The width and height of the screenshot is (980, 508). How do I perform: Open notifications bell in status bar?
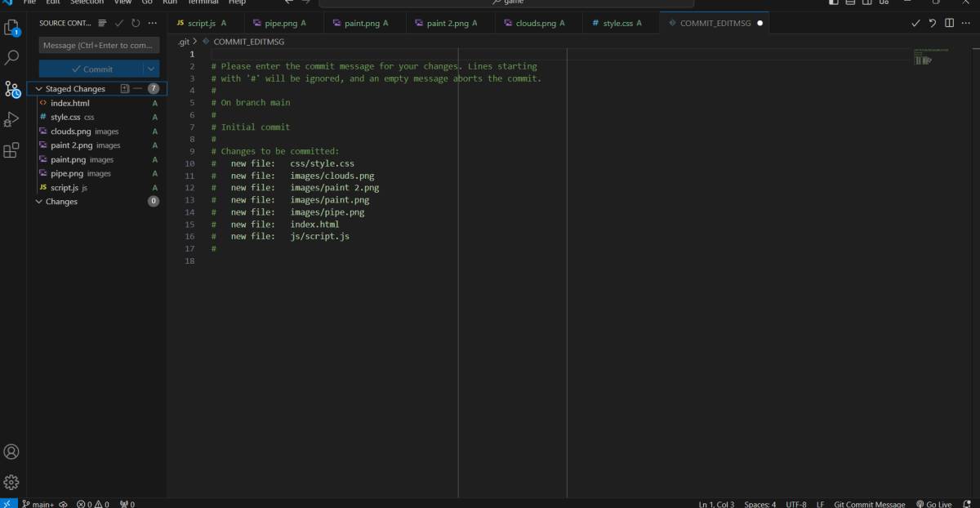pos(968,504)
